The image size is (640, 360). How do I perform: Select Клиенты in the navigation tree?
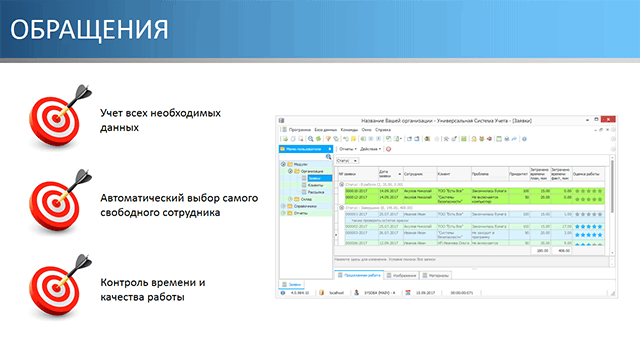point(315,185)
